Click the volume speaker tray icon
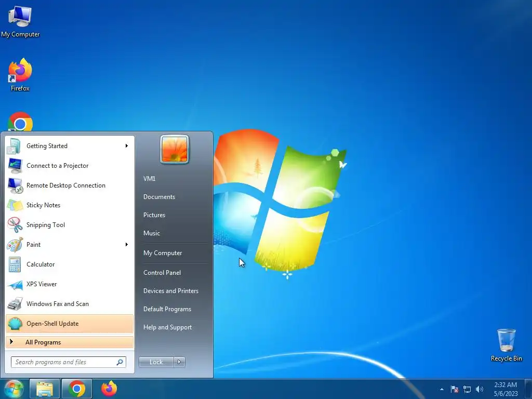This screenshot has width=532, height=399. coord(480,389)
